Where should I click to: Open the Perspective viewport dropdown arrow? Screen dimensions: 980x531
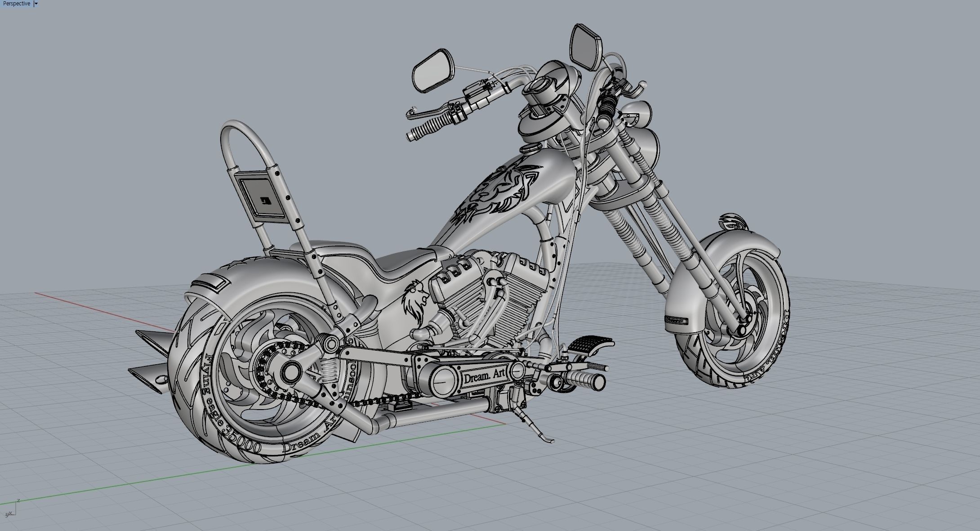tap(36, 4)
